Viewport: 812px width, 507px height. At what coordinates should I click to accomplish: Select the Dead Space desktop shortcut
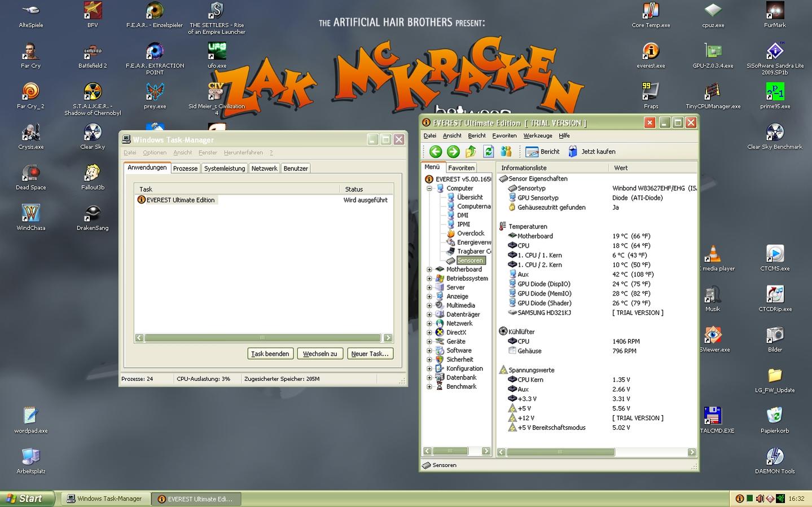30,178
